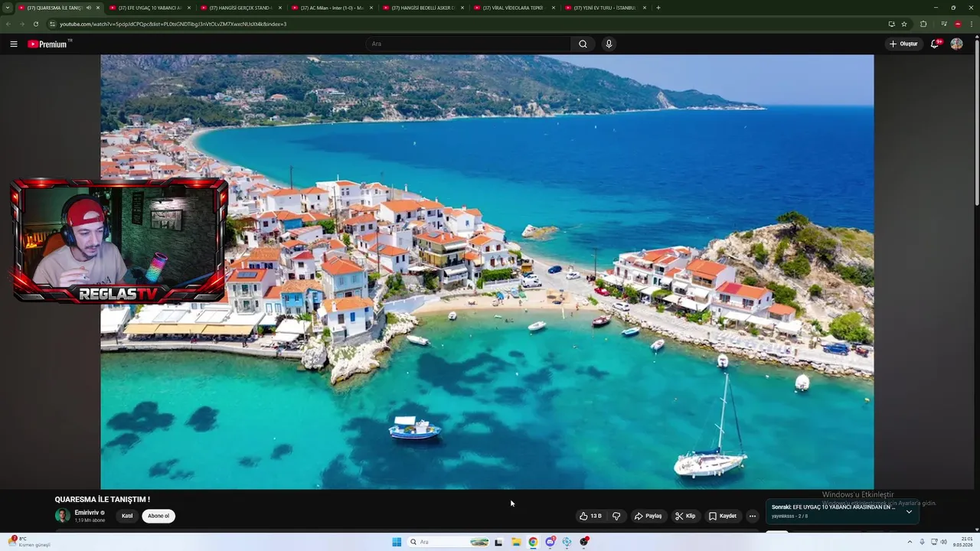Open a new browser tab
The image size is (980, 551).
click(x=658, y=8)
